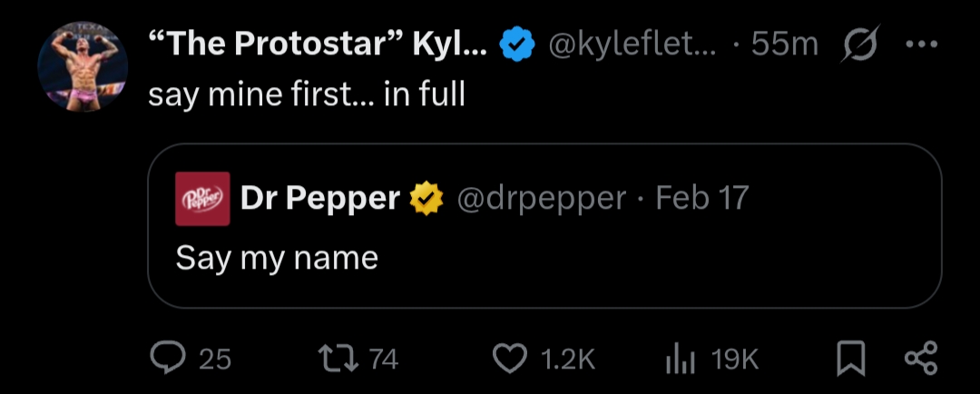Image resolution: width=980 pixels, height=394 pixels.
Task: Open the @drpepper handle
Action: (541, 198)
